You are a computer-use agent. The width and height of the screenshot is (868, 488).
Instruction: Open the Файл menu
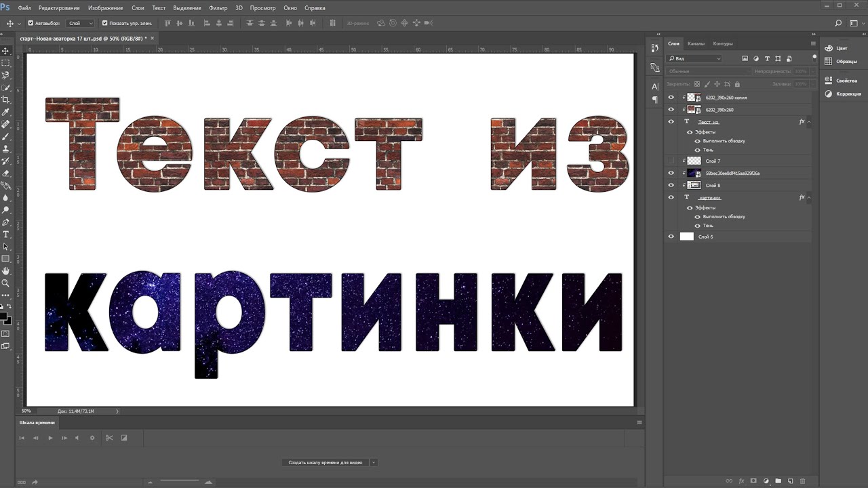24,8
